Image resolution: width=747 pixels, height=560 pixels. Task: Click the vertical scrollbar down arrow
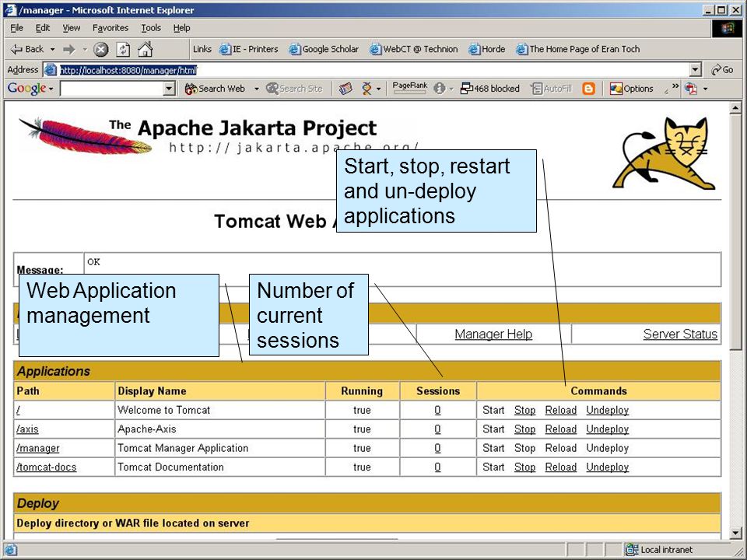pyautogui.click(x=735, y=533)
